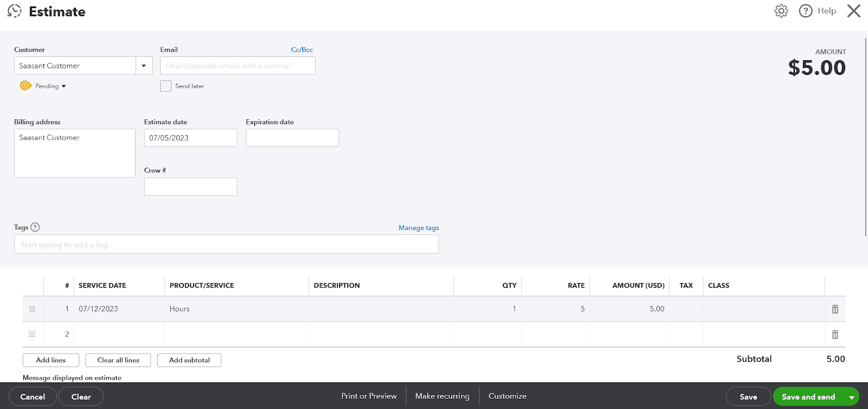This screenshot has height=409, width=868.
Task: Click the Crew # input field
Action: coord(190,187)
